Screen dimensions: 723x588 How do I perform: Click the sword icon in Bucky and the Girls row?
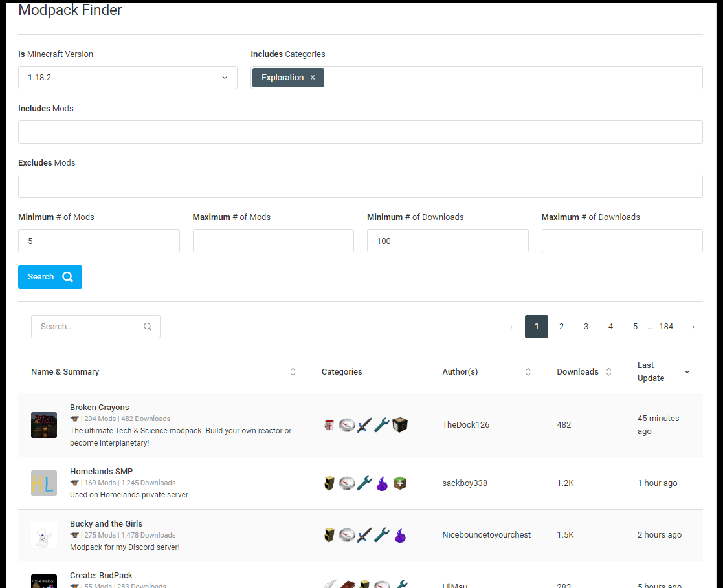point(364,535)
